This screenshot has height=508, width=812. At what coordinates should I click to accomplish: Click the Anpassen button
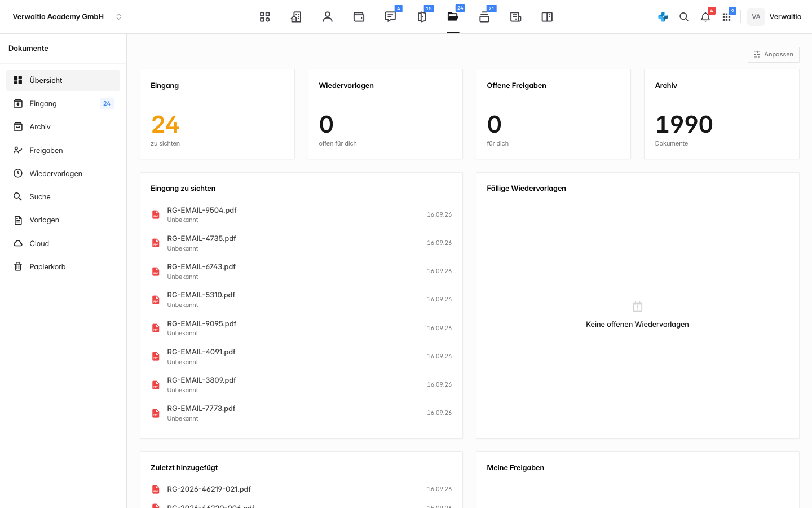[x=774, y=54]
